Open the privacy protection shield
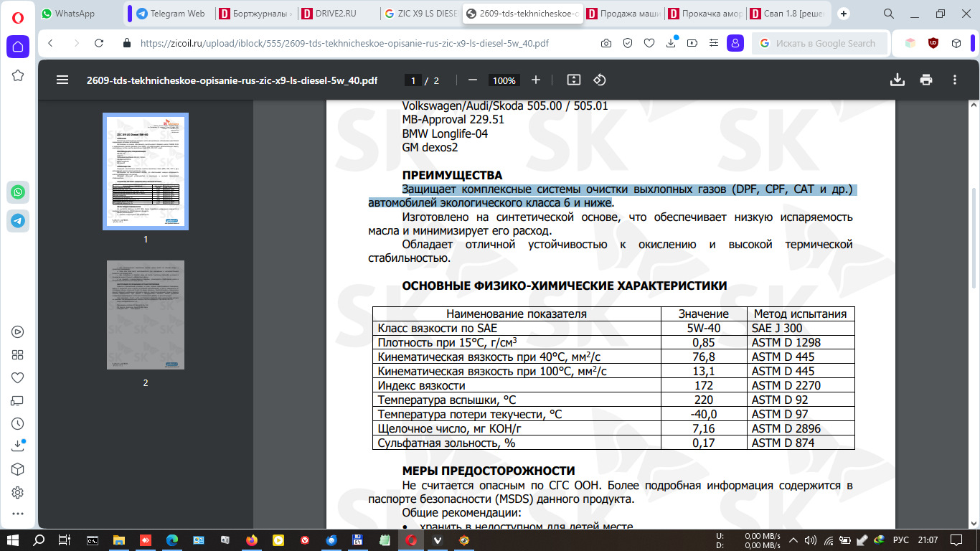980x551 pixels. (628, 43)
